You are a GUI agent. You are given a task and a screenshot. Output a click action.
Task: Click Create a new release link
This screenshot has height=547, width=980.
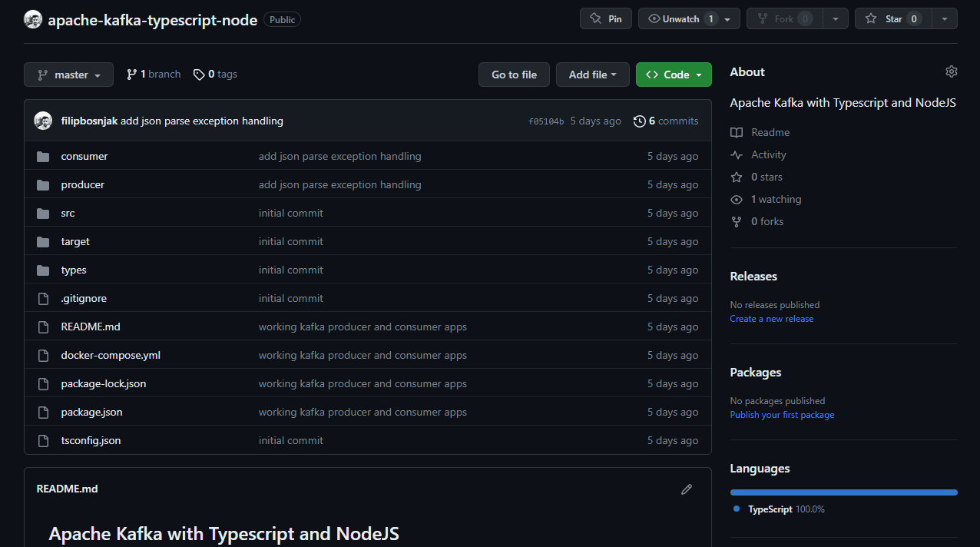click(x=772, y=319)
